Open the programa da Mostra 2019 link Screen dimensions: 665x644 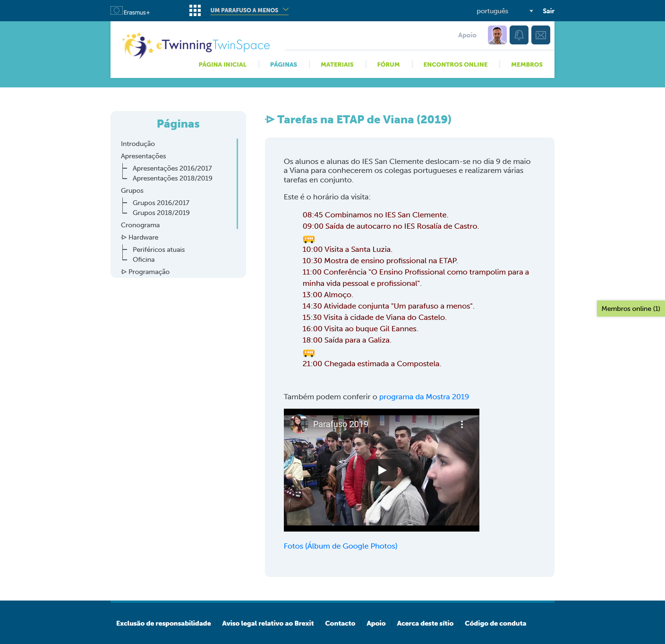(424, 397)
